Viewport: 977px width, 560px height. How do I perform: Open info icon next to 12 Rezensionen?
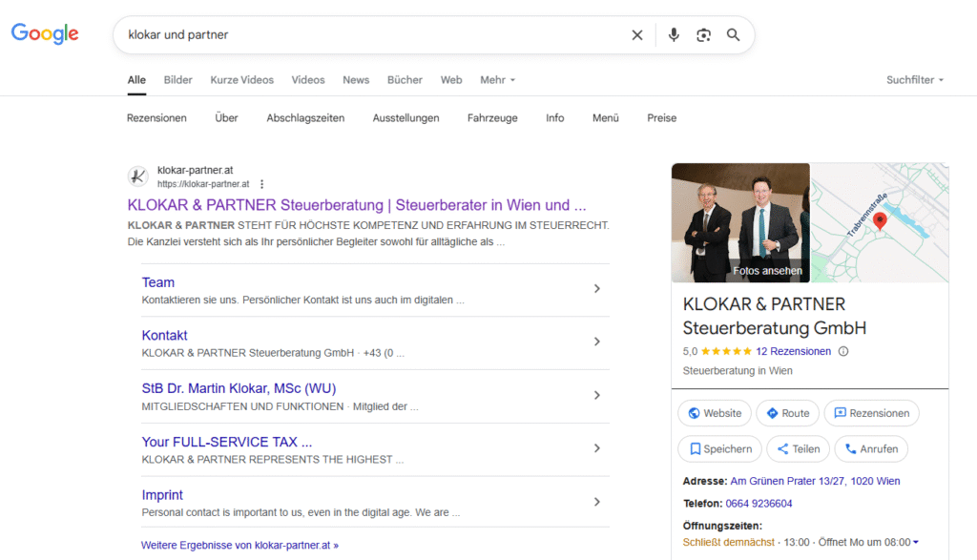tap(843, 351)
